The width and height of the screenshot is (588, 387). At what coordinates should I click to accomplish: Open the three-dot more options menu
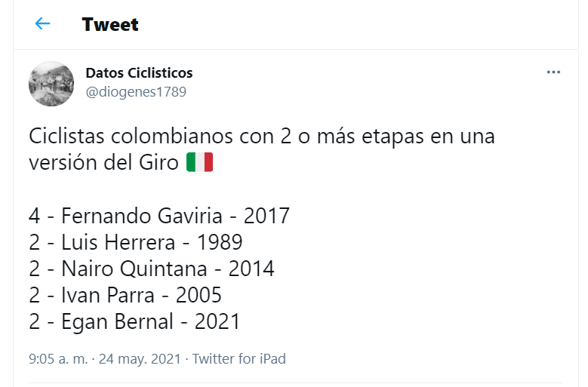553,72
